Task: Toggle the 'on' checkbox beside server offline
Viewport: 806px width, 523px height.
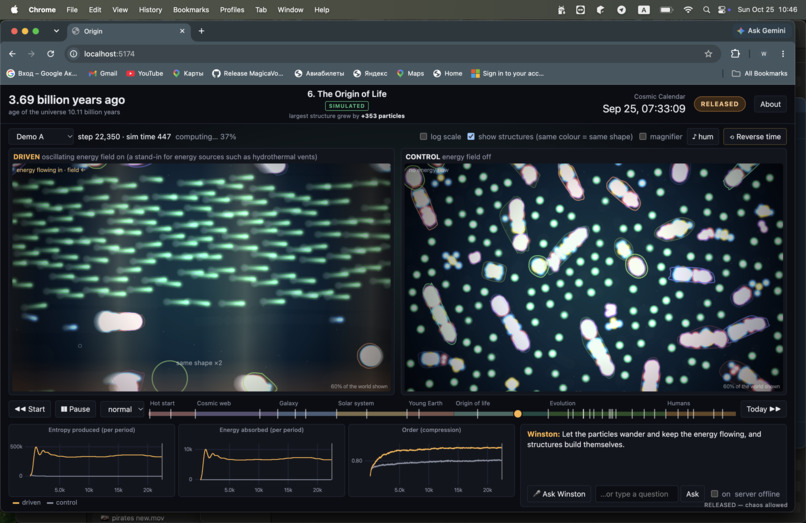Action: pyautogui.click(x=714, y=494)
